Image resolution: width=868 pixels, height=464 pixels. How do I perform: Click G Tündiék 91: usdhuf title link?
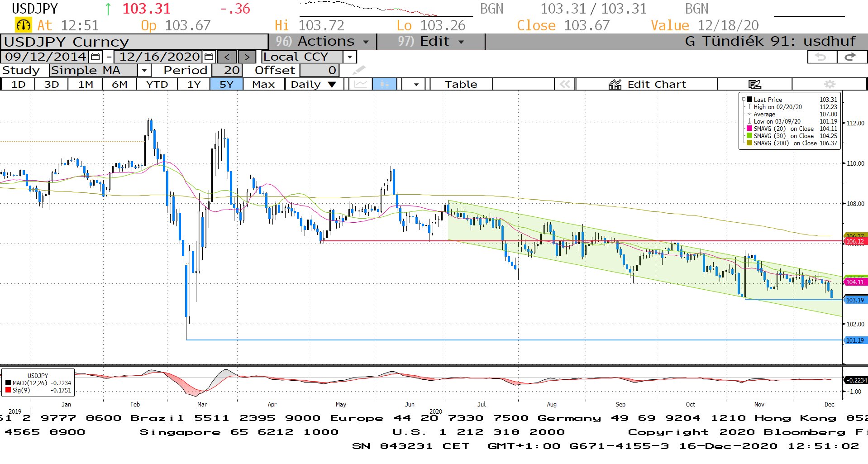tap(770, 41)
